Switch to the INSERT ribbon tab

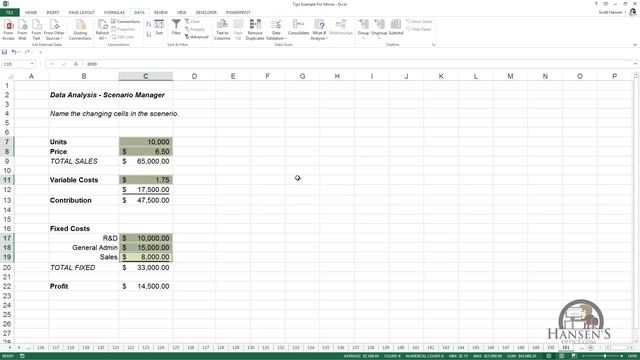coord(53,12)
